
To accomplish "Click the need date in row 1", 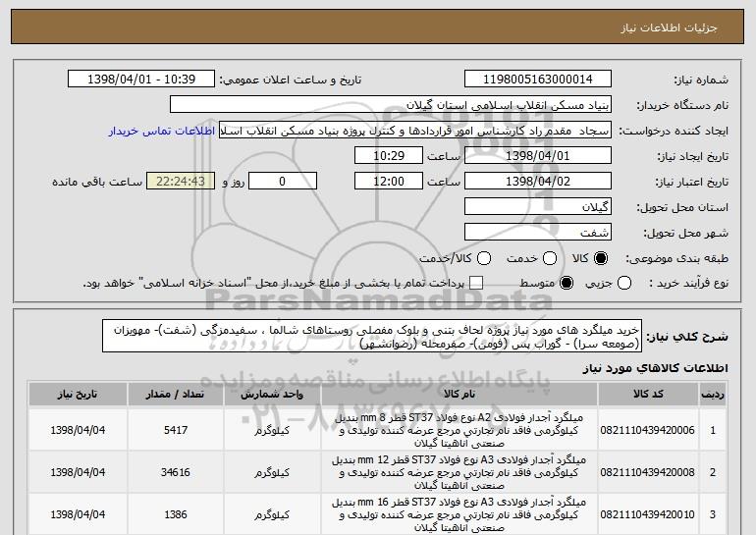I will pos(78,430).
